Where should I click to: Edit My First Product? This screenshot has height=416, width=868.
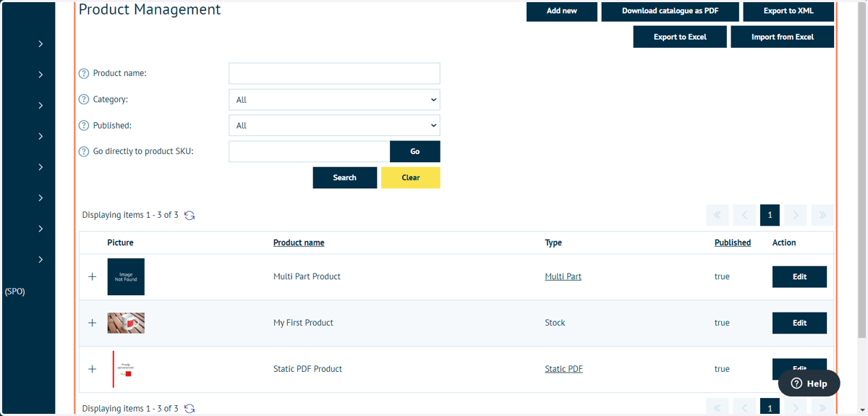tap(799, 323)
